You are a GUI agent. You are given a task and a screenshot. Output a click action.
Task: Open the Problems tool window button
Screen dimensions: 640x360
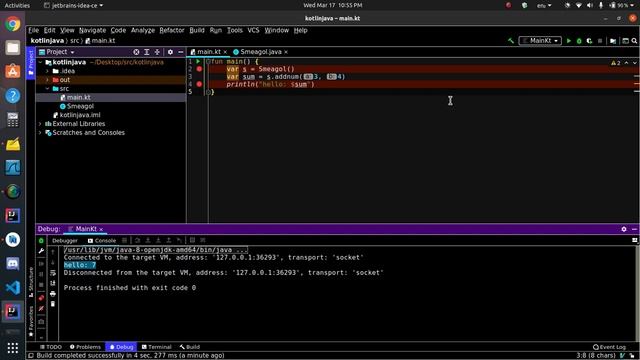click(x=85, y=347)
